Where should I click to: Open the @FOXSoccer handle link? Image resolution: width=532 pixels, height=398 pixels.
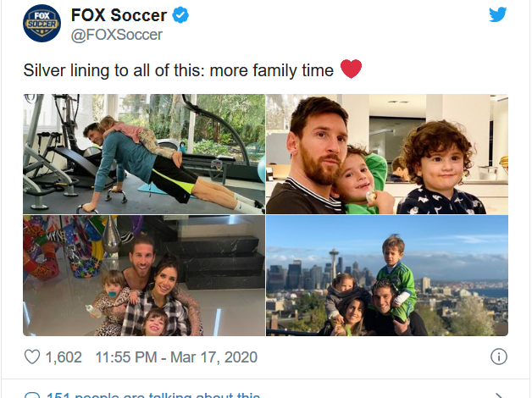(x=117, y=35)
